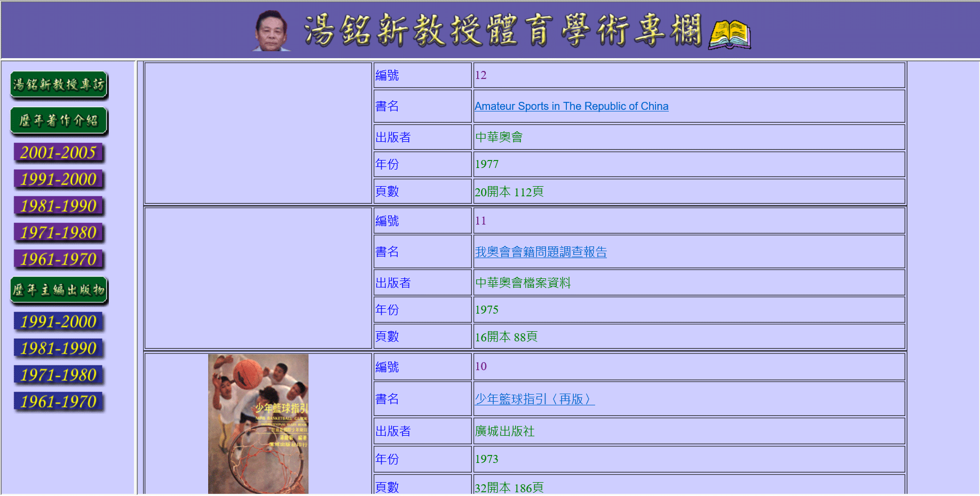Click the 湯銘新教授體育學術專欄 title banner
980x496 pixels.
[x=502, y=30]
